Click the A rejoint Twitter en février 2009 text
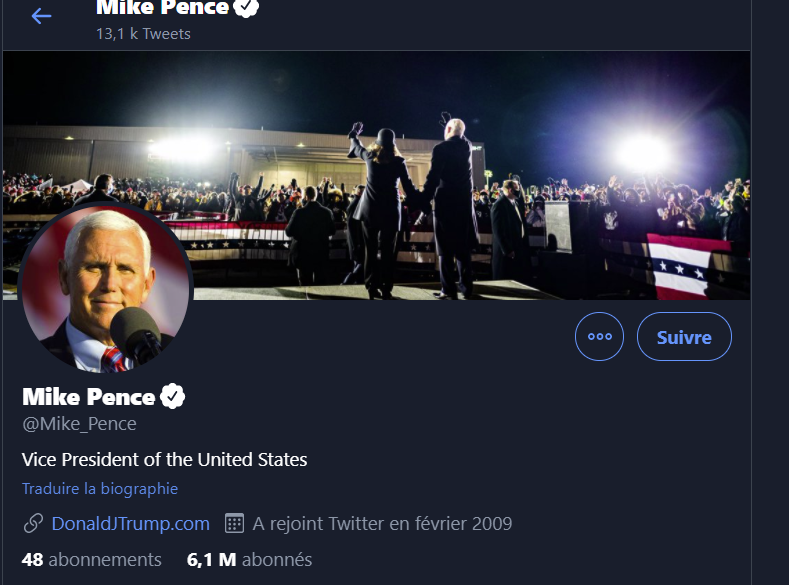Viewport: 789px width, 585px height. 382,523
